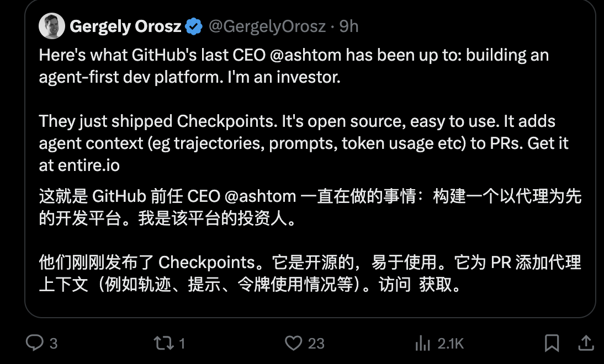This screenshot has height=364, width=604.
Task: Open Gergely Orosz's profile picture
Action: coord(52,26)
